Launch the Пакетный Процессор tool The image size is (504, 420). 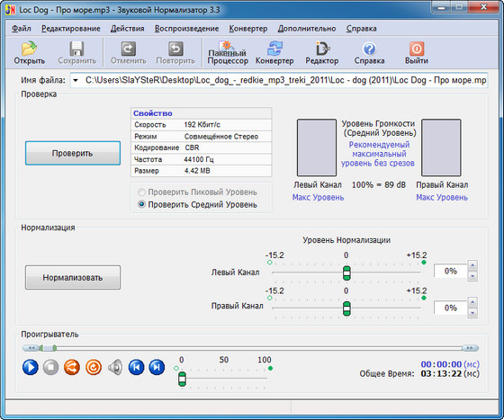click(228, 53)
